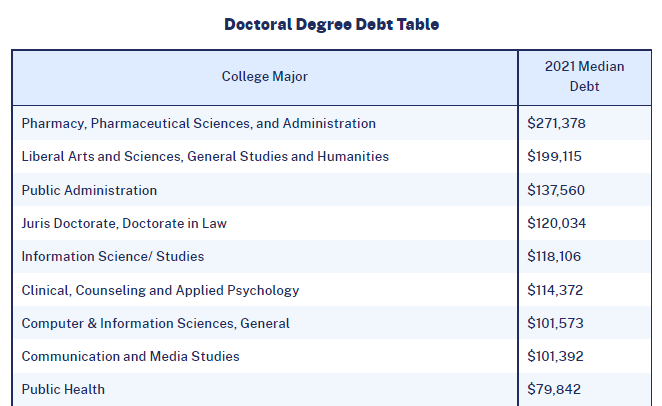Select the Information Science/ Studies cell

point(112,257)
